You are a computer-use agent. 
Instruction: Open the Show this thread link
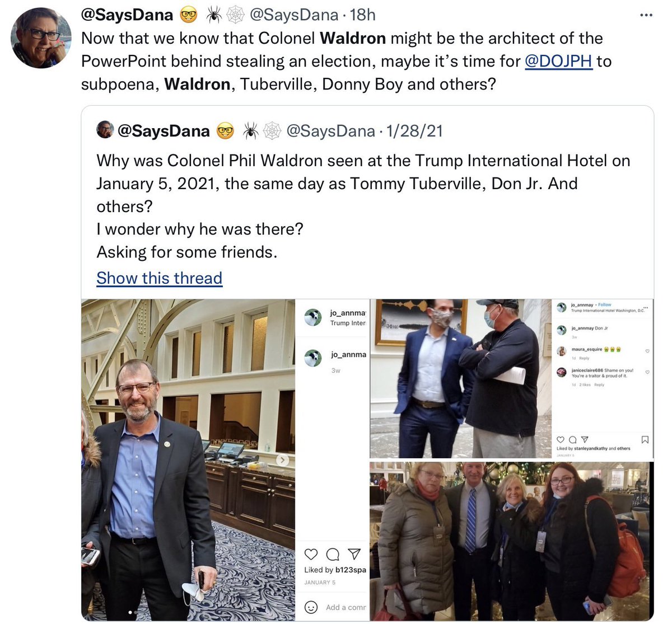pos(160,278)
